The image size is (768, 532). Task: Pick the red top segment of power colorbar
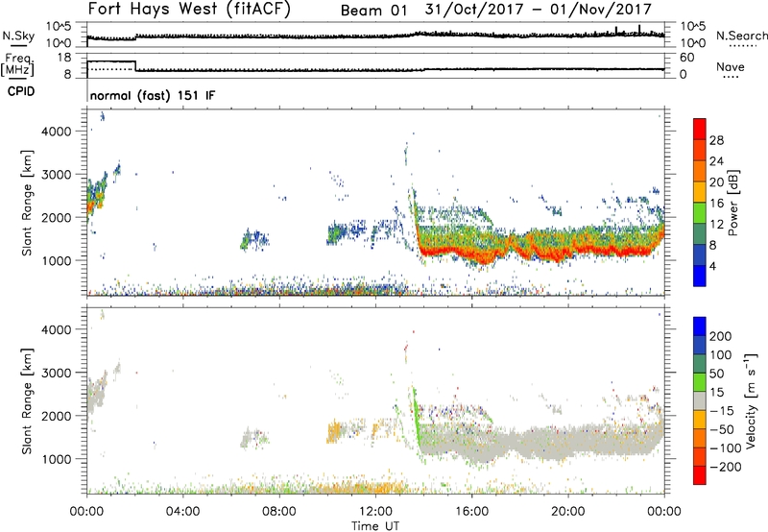click(700, 129)
